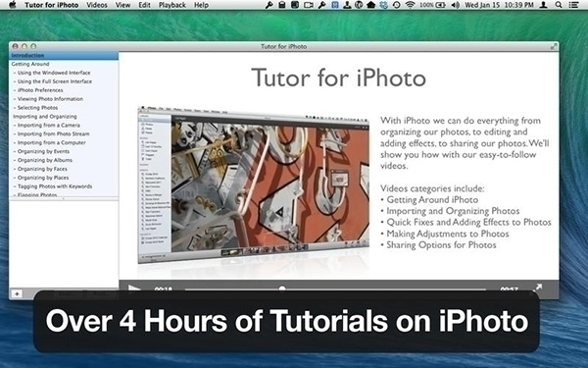Open the Playback menu
The image size is (588, 368).
coord(172,5)
